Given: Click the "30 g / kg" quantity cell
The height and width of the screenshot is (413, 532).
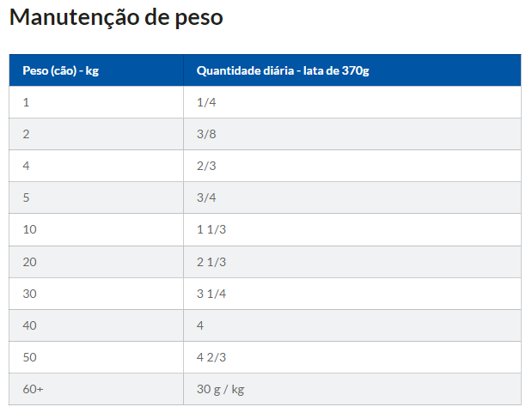Looking at the screenshot, I should pyautogui.click(x=221, y=389).
